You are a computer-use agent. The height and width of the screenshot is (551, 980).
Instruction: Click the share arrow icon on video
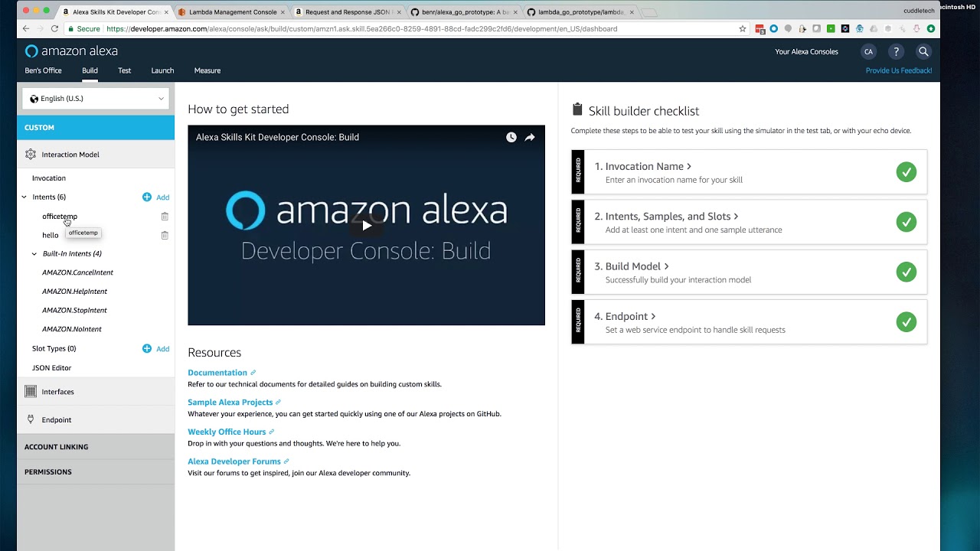click(530, 138)
